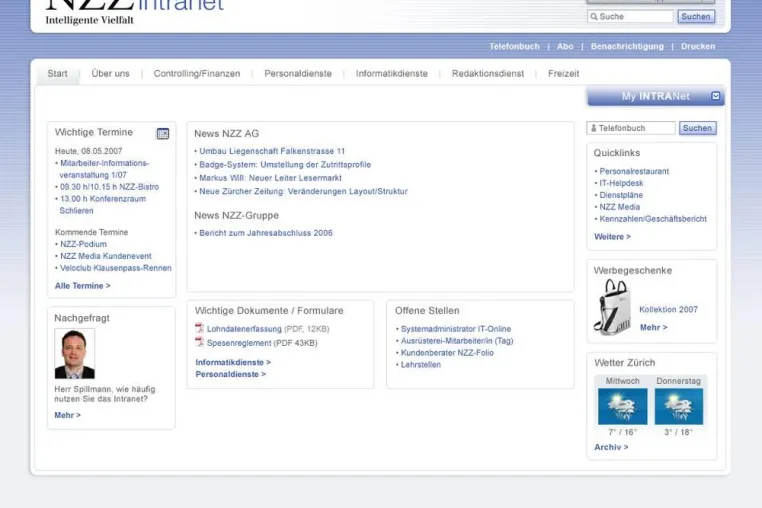Open 13.00 h Konferenzraum Schlieren entry
Screen dimensions: 762x508
pos(103,205)
